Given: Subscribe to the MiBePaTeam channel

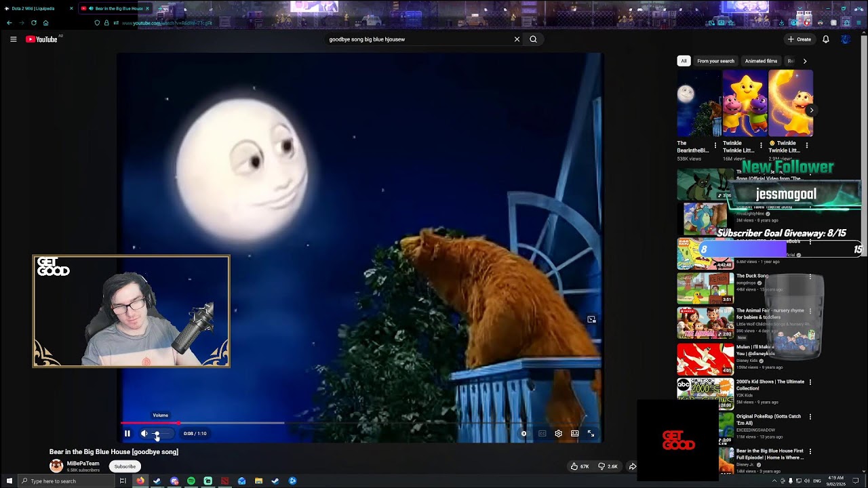Looking at the screenshot, I should point(125,466).
